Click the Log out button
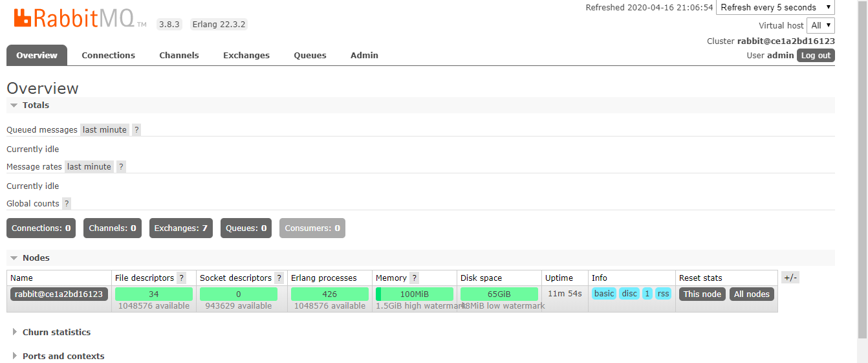This screenshot has width=868, height=363. pos(816,56)
